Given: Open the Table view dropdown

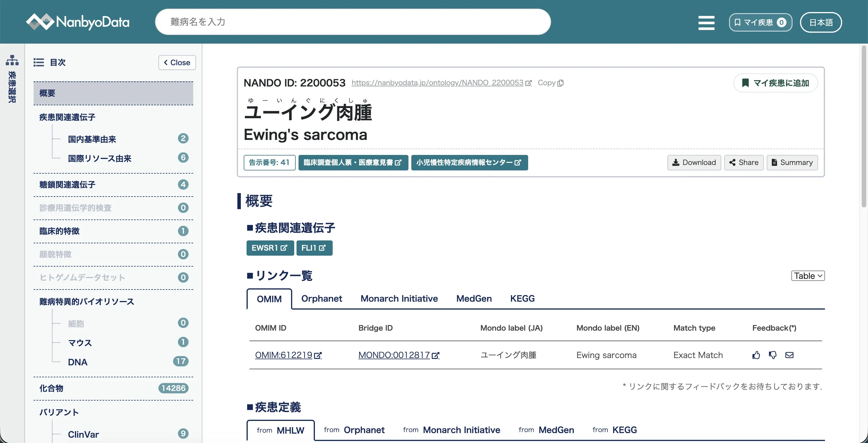Looking at the screenshot, I should [808, 276].
